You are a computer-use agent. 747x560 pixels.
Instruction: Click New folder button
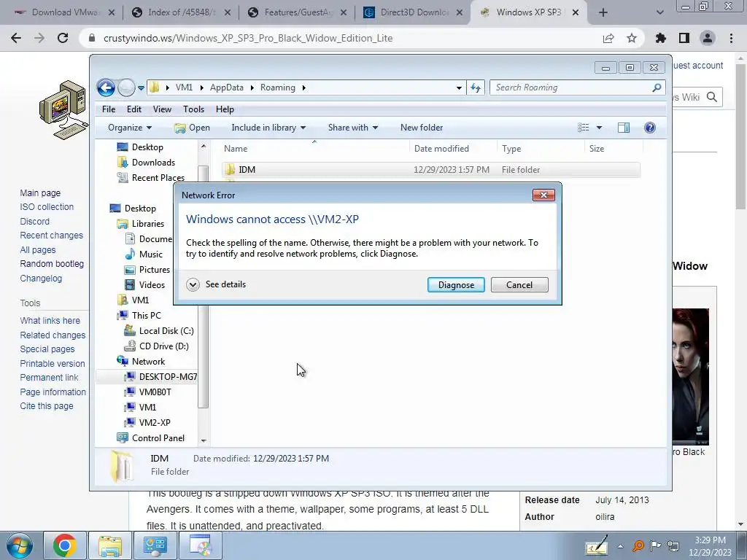422,128
